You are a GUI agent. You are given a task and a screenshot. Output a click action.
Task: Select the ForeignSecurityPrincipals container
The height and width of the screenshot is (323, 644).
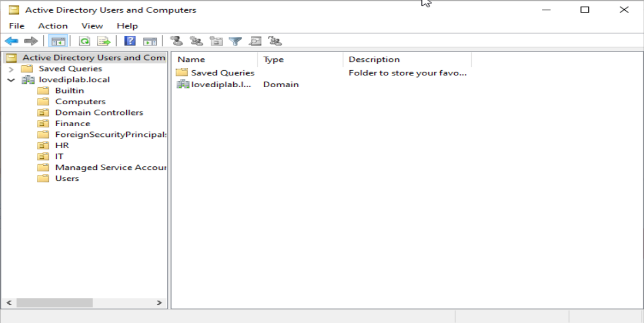click(x=111, y=134)
